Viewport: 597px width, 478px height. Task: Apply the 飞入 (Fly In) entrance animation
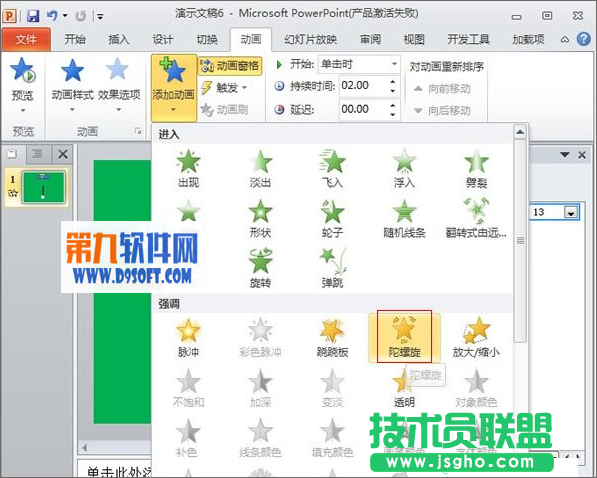[332, 168]
